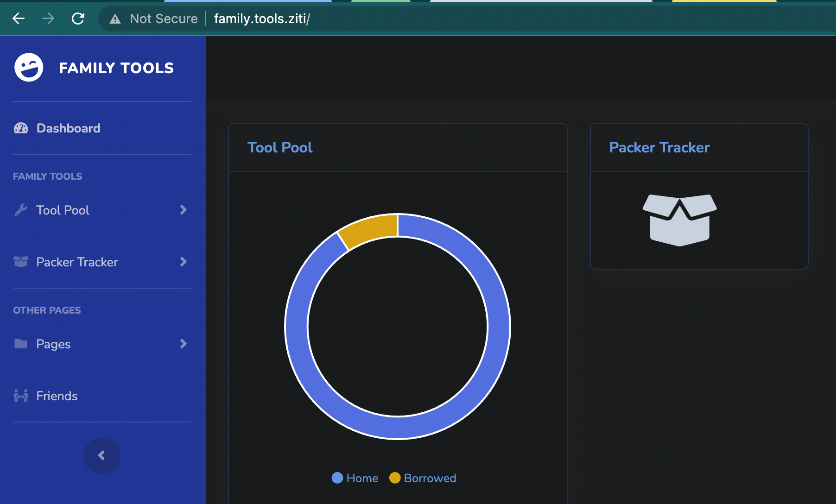Toggle the Home legend item
The width and height of the screenshot is (836, 504).
coord(355,478)
